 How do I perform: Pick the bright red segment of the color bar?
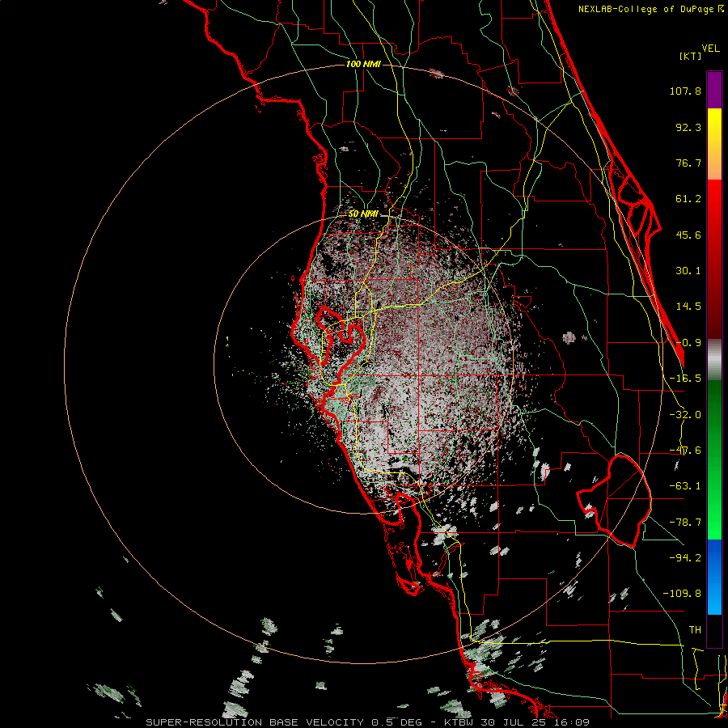point(714,259)
